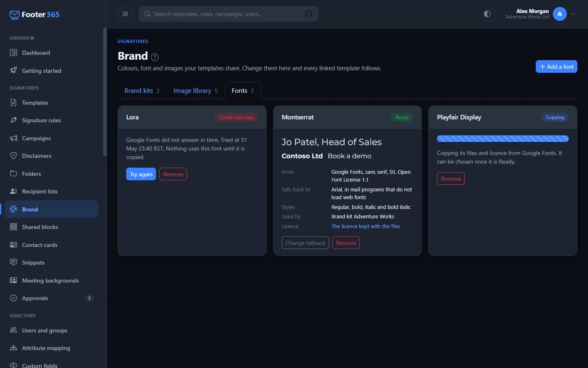Click Try again on the Lora card
Image resolution: width=588 pixels, height=368 pixels.
tap(141, 174)
